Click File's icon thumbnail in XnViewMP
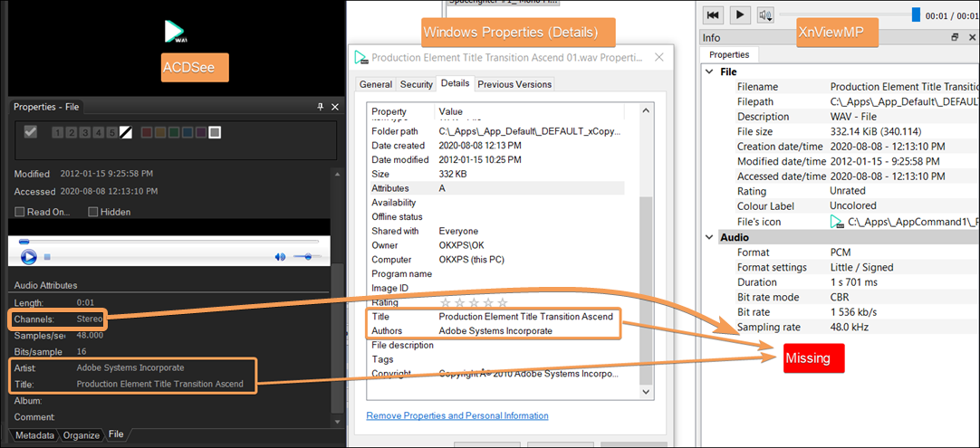This screenshot has width=980, height=448. [837, 222]
